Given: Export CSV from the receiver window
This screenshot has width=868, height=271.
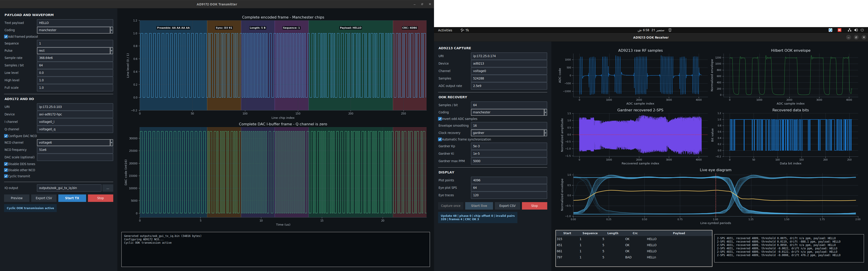Looking at the screenshot, I should point(507,206).
